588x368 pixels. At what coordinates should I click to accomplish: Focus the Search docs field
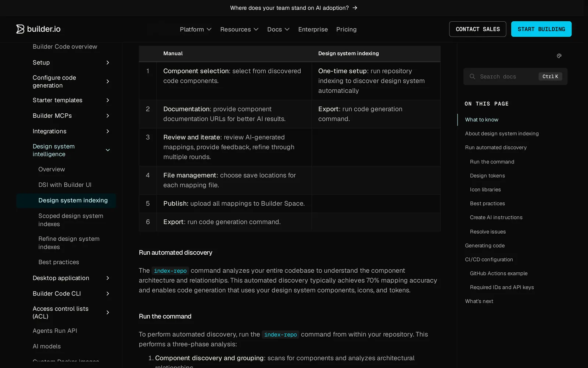(515, 77)
